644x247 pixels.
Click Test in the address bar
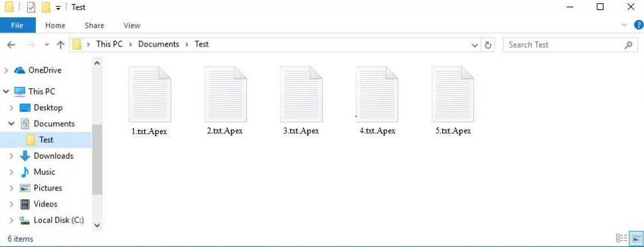coord(202,44)
